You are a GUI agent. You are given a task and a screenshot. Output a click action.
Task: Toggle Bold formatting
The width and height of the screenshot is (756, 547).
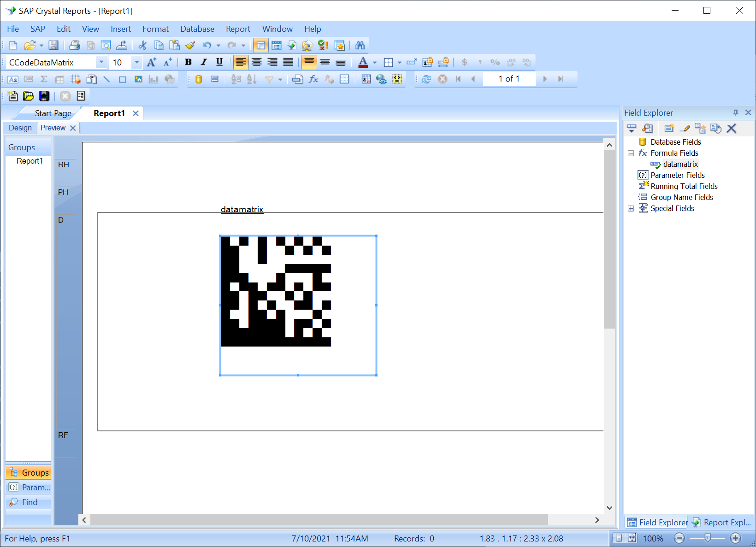[188, 62]
